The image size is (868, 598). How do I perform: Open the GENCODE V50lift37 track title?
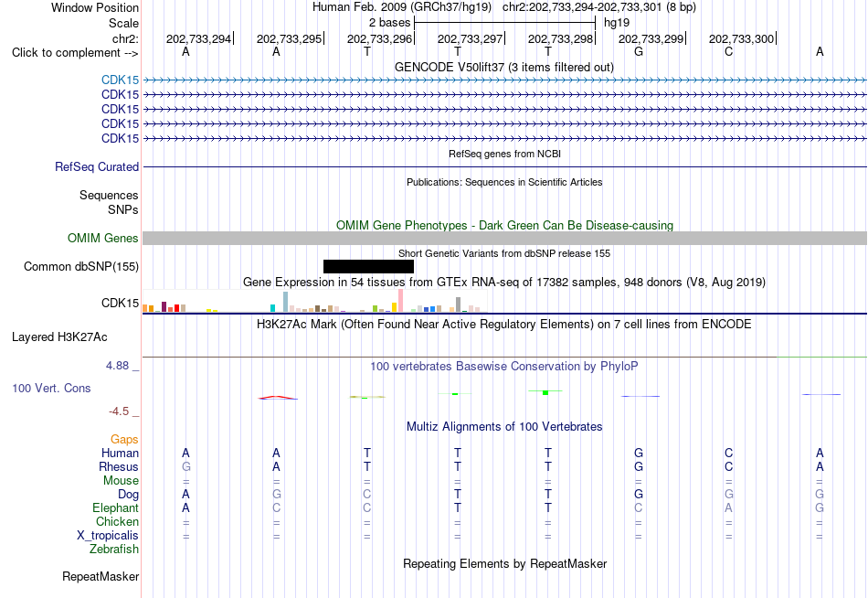coord(504,68)
